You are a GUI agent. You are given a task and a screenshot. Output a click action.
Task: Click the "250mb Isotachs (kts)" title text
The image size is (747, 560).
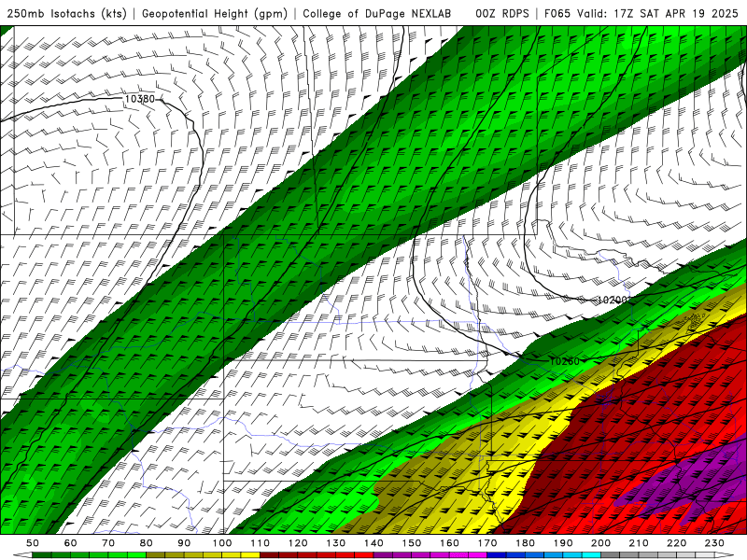click(x=66, y=13)
